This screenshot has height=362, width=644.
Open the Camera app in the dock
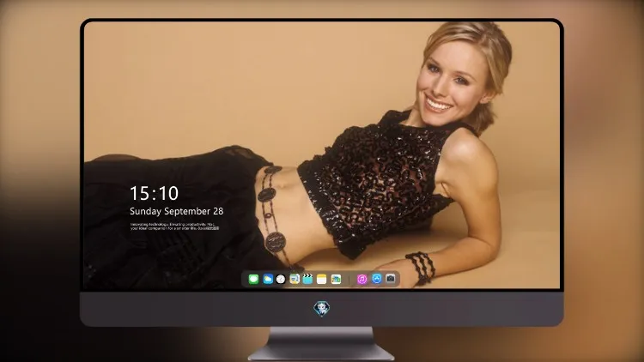pos(391,279)
